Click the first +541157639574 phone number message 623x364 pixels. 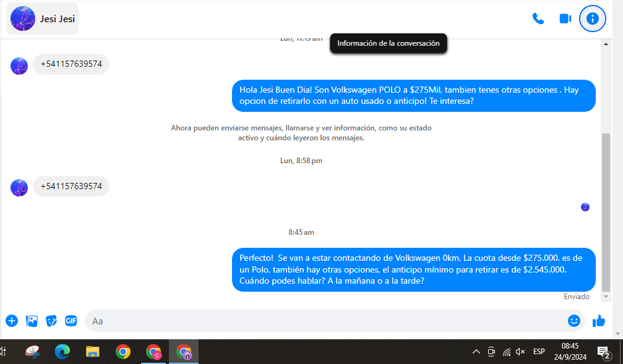pyautogui.click(x=71, y=64)
